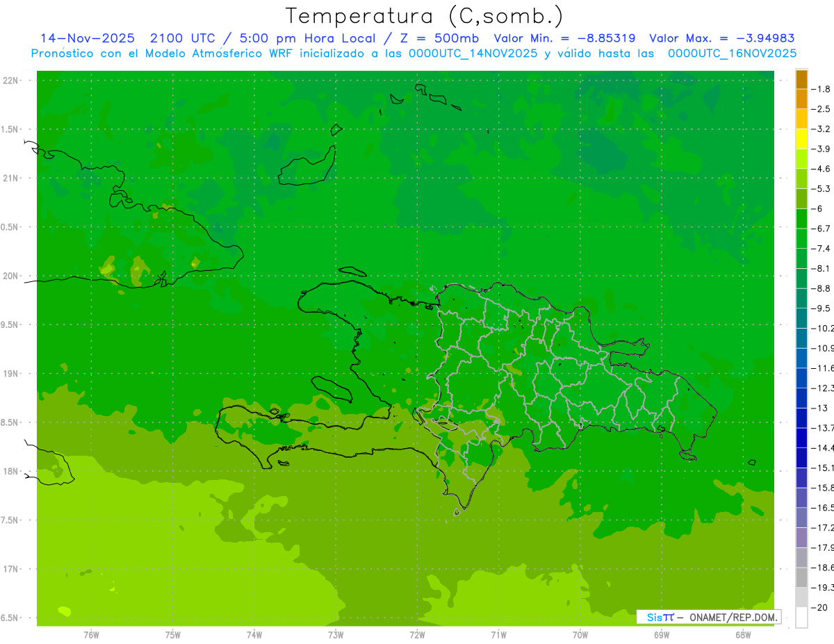This screenshot has width=834, height=644.
Task: Click the "2100 UTC" time text
Action: [185, 38]
